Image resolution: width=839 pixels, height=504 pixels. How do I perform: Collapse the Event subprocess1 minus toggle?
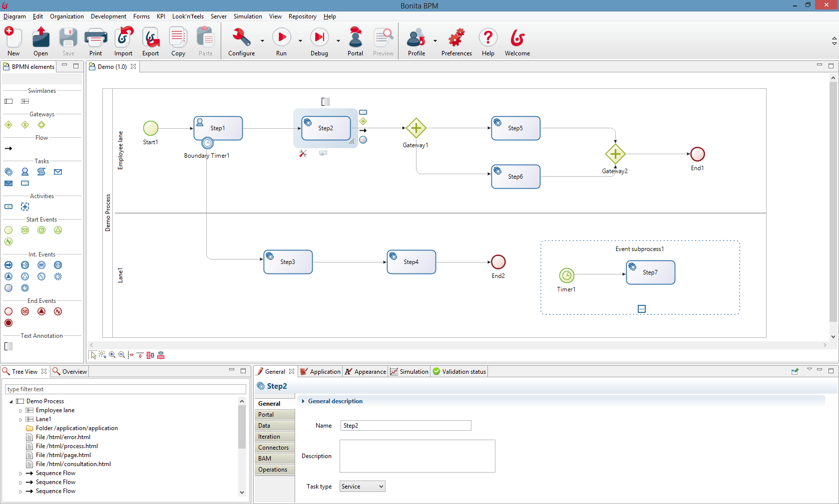[642, 309]
